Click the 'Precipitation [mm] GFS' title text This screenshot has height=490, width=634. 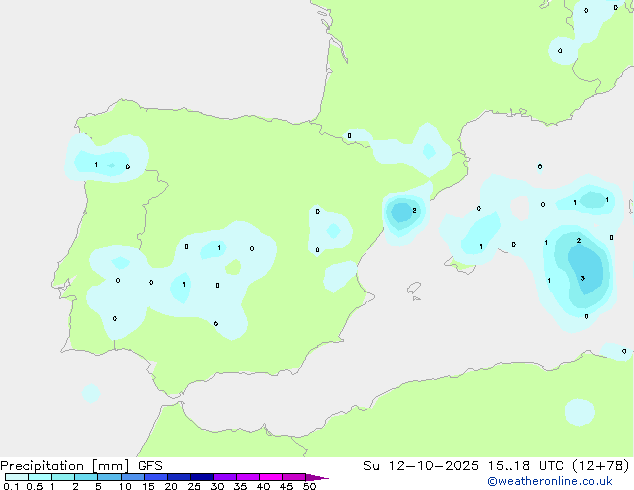coord(81,466)
